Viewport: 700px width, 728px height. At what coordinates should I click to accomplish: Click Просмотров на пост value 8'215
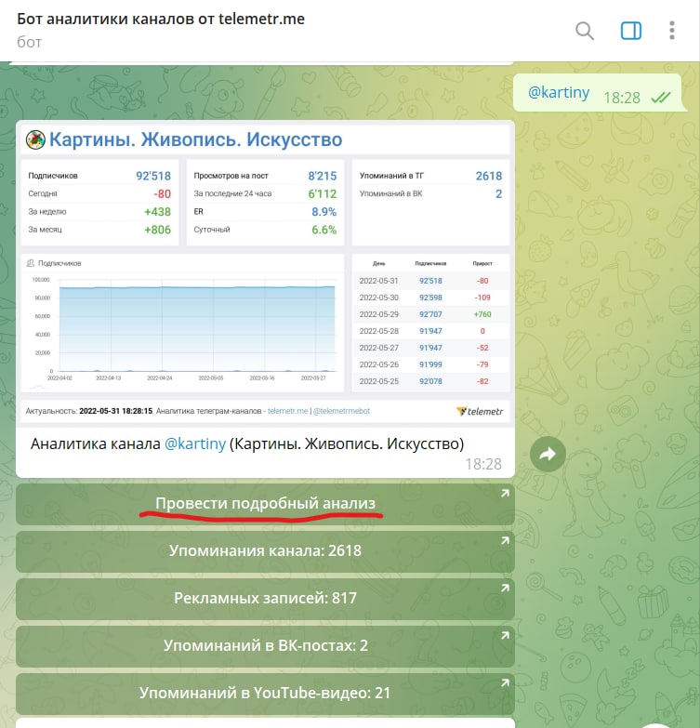coord(323,176)
